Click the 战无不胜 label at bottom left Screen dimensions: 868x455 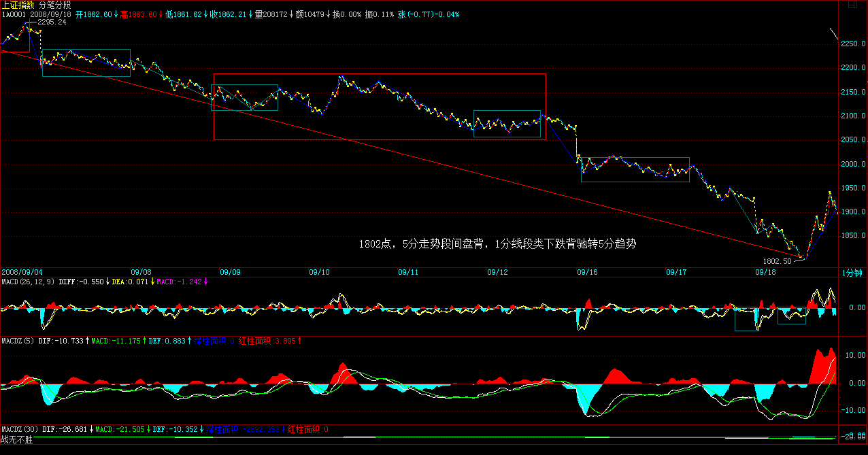point(16,439)
